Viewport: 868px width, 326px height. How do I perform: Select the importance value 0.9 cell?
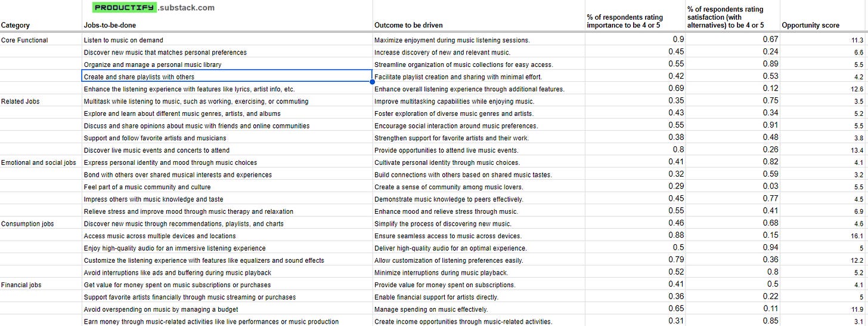(635, 40)
